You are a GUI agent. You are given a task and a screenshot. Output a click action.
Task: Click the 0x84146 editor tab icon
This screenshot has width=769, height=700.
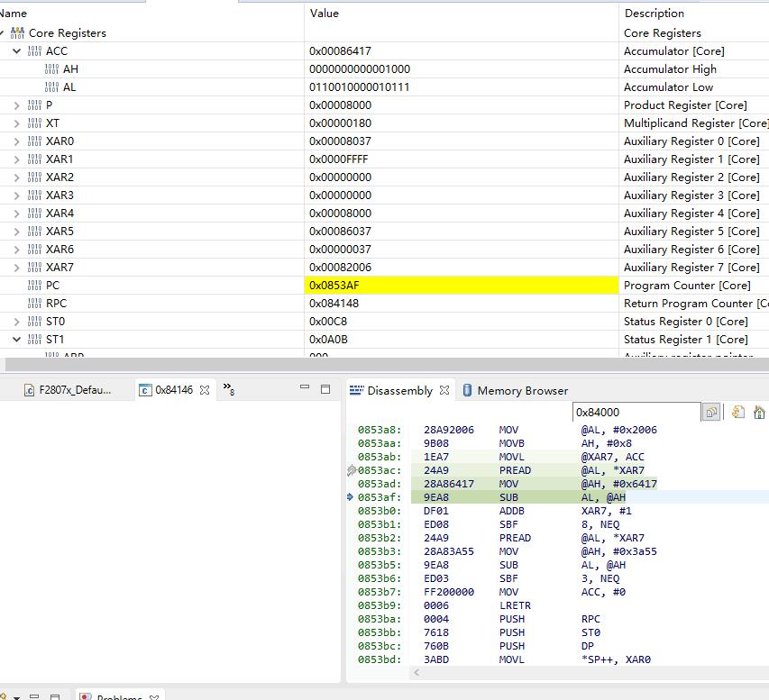145,390
